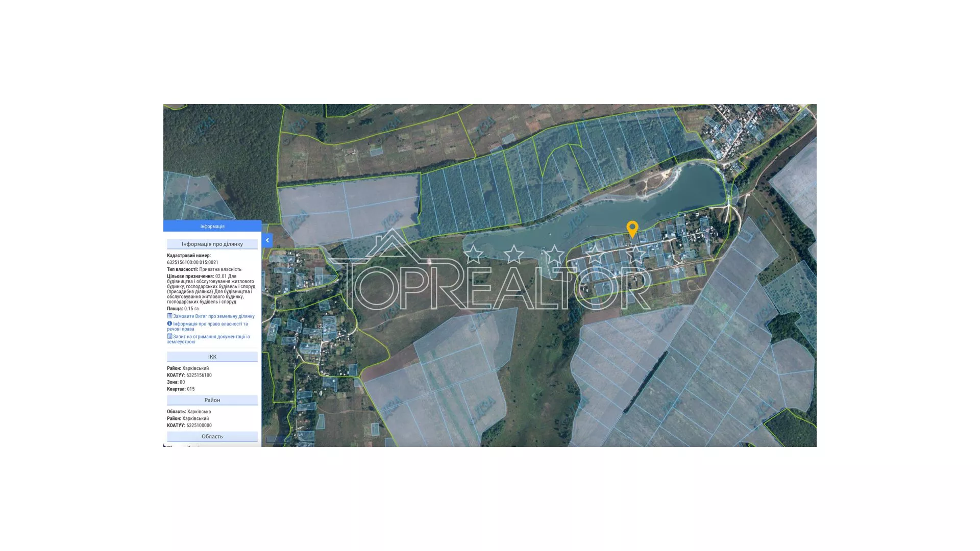Click the first star in TopRealtor watermark
This screenshot has width=980, height=551.
click(x=474, y=254)
